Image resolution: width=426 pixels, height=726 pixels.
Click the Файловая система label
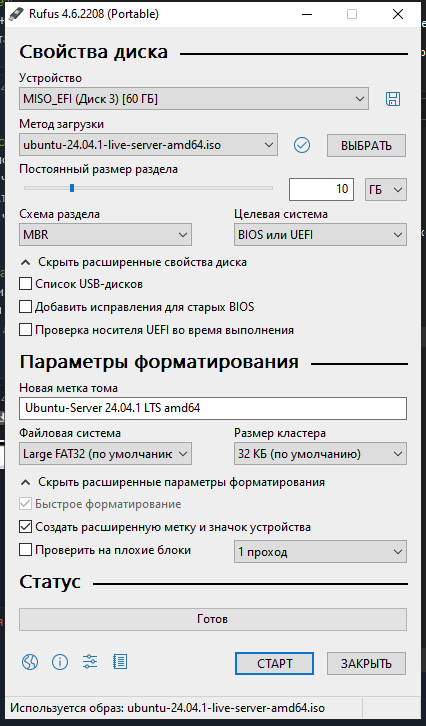[x=70, y=433]
